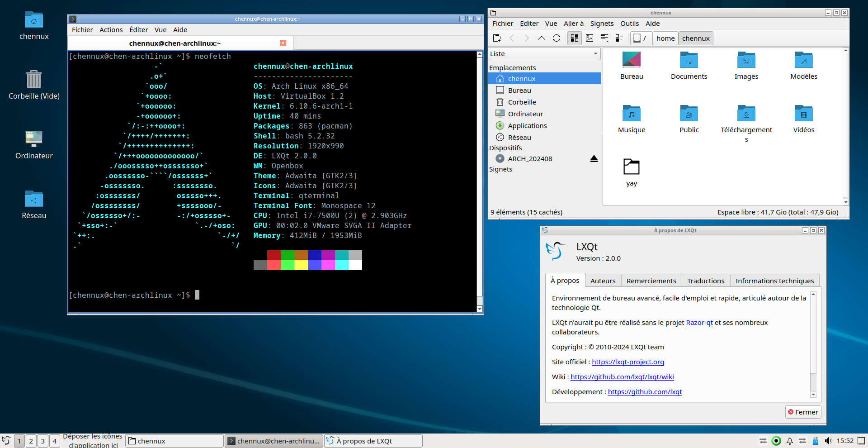Open terminal 'Actions' menu
This screenshot has width=868, height=448.
[111, 30]
